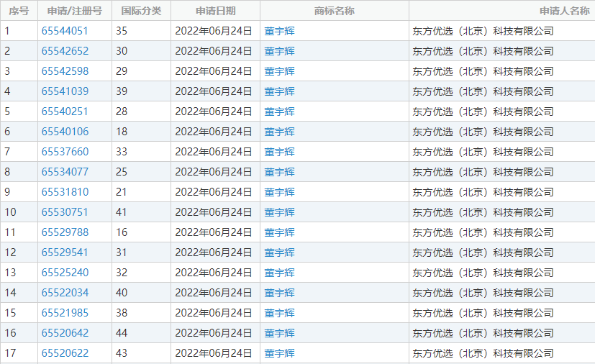Click application date in row 1

[x=214, y=31]
